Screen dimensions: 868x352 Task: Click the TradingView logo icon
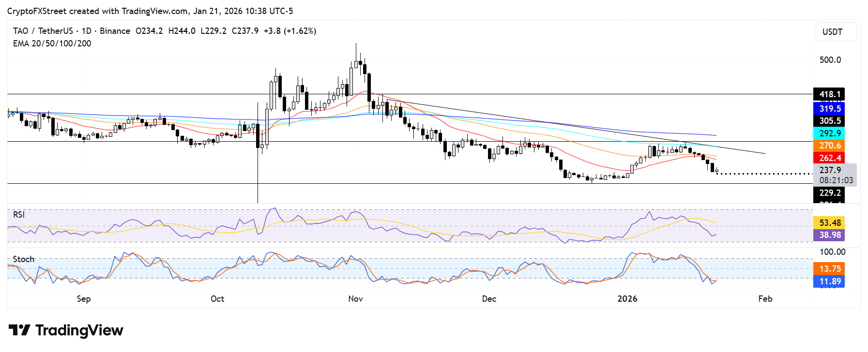coord(19,330)
